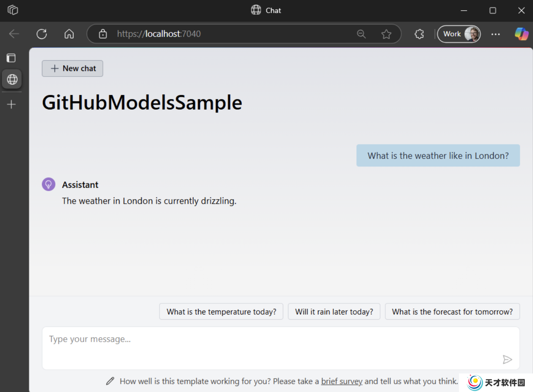The height and width of the screenshot is (392, 533).
Task: Click the pencil icon beside survey text
Action: coord(110,381)
